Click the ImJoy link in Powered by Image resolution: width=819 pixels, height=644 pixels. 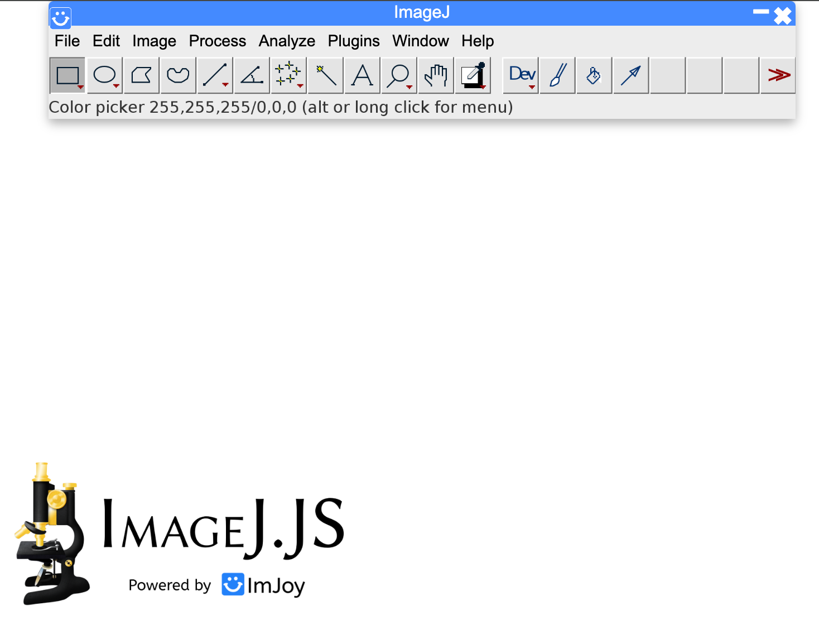[263, 585]
